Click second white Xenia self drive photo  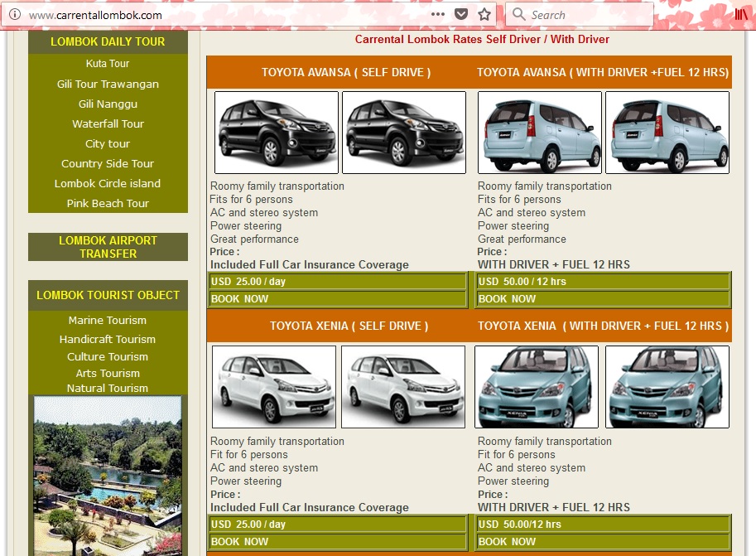[403, 387]
